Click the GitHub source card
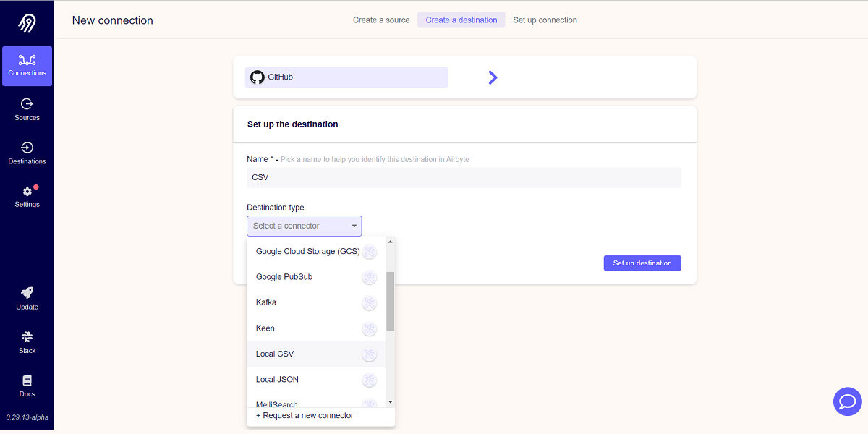 tap(346, 77)
